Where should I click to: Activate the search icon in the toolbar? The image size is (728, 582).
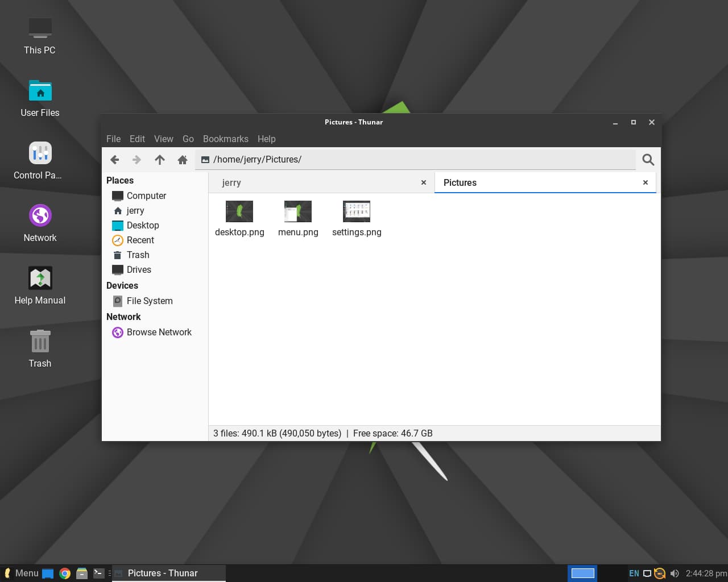[x=647, y=160]
